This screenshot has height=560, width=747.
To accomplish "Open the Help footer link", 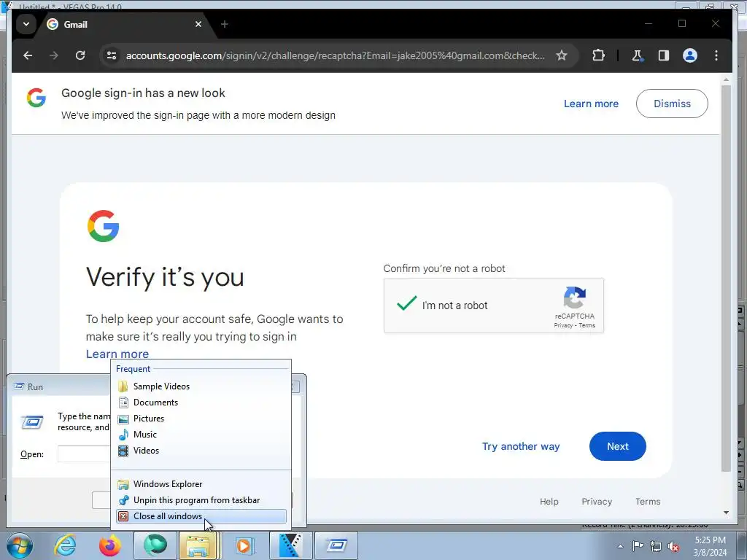I will (x=549, y=502).
